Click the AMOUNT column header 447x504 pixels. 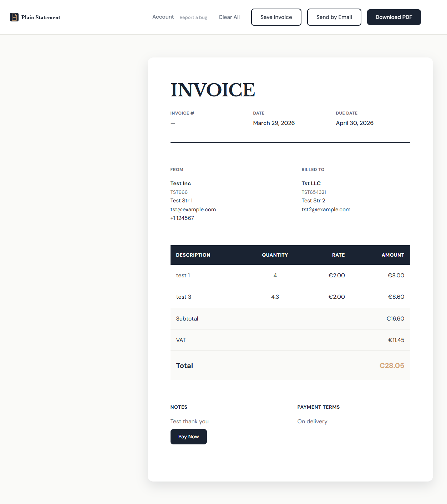coord(393,255)
